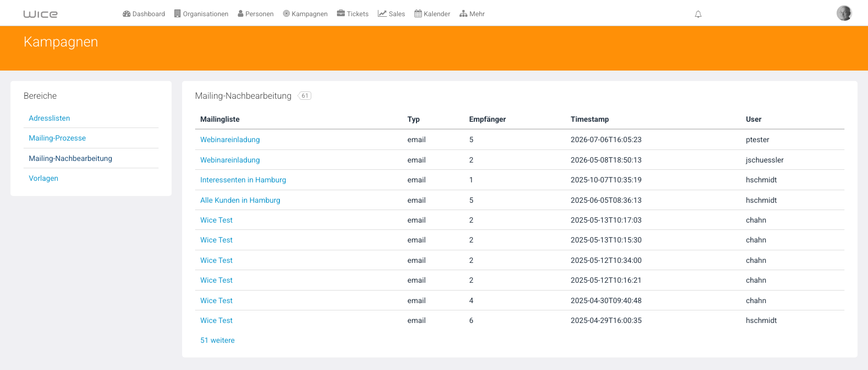Image resolution: width=868 pixels, height=370 pixels.
Task: Click the 61 count badge
Action: (x=305, y=96)
